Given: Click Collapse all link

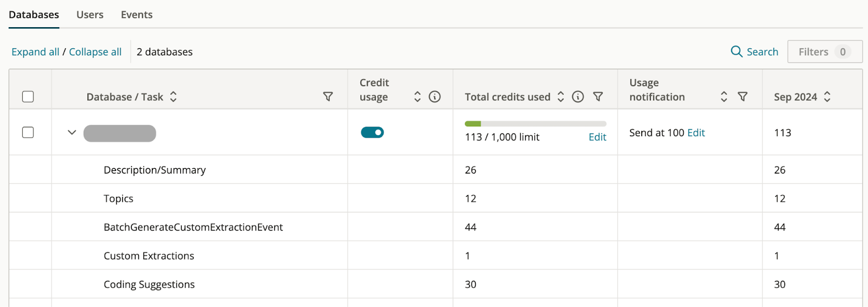Looking at the screenshot, I should (95, 52).
